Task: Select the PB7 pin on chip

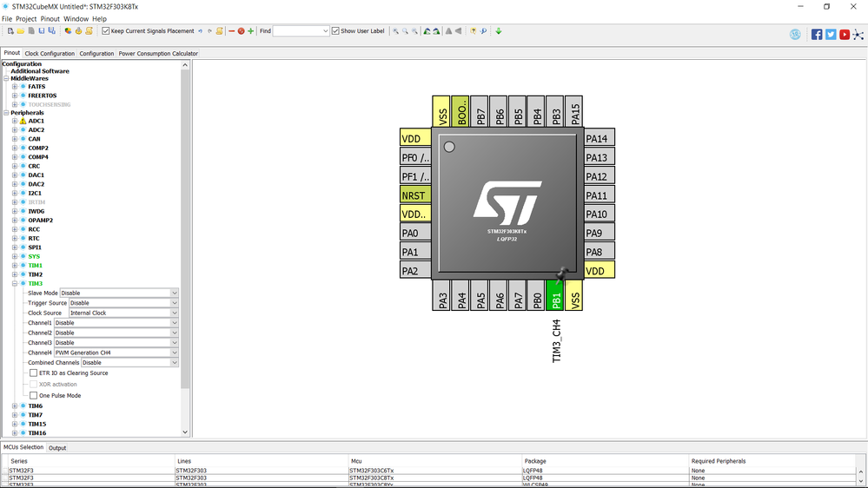Action: tap(480, 111)
